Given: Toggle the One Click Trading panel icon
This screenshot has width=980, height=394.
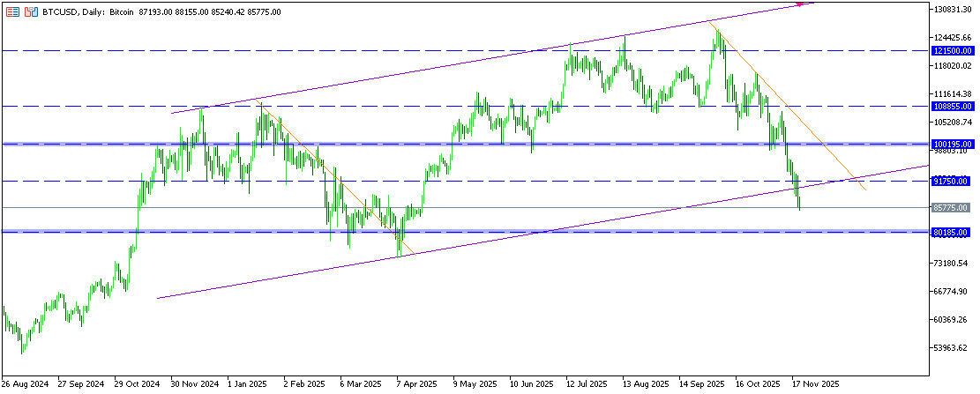Looking at the screenshot, I should pos(32,13).
